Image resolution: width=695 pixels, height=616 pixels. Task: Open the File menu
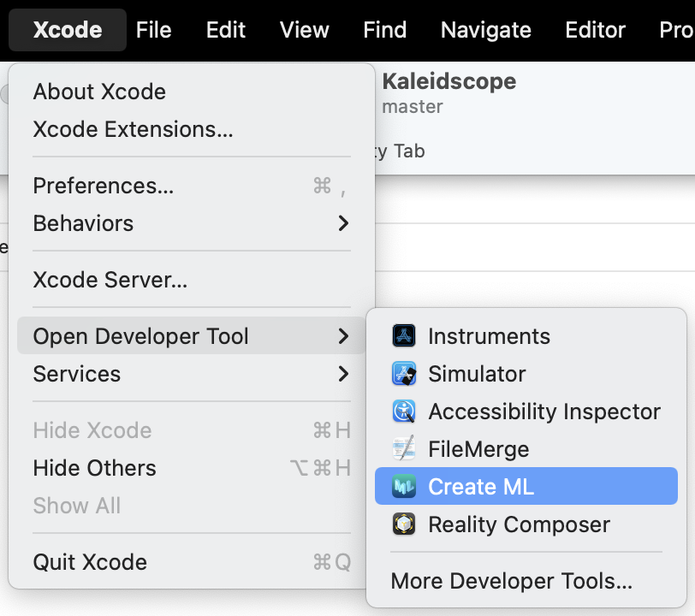click(x=153, y=30)
